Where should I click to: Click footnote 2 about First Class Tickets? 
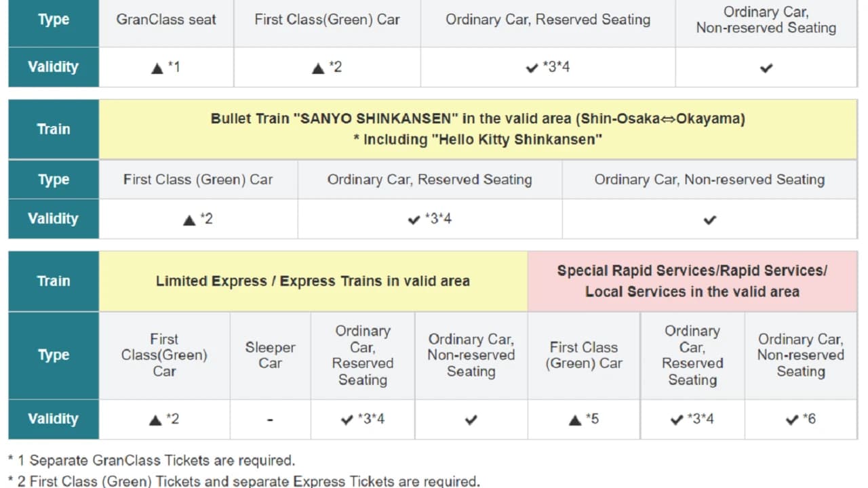tap(244, 481)
